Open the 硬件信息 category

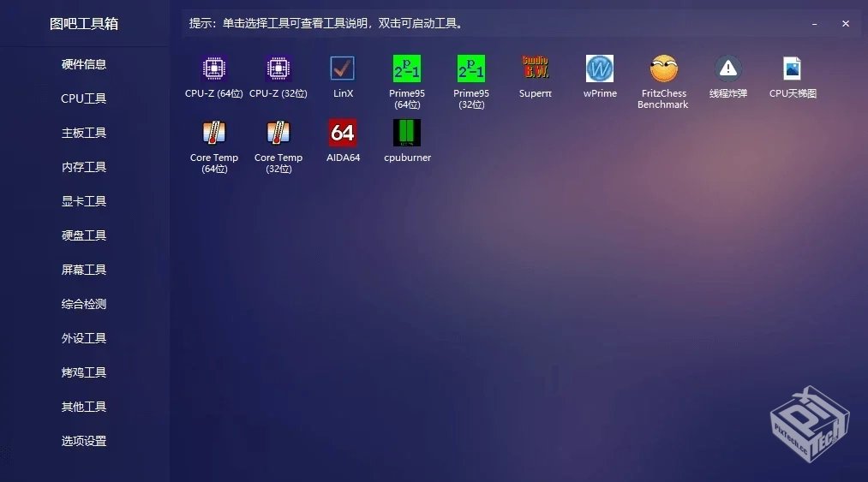(x=84, y=64)
